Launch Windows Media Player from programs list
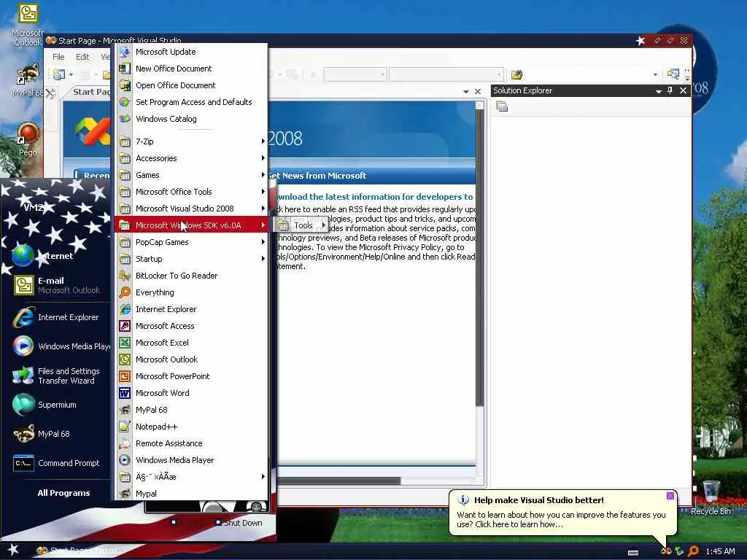The height and width of the screenshot is (560, 747). tap(191, 460)
